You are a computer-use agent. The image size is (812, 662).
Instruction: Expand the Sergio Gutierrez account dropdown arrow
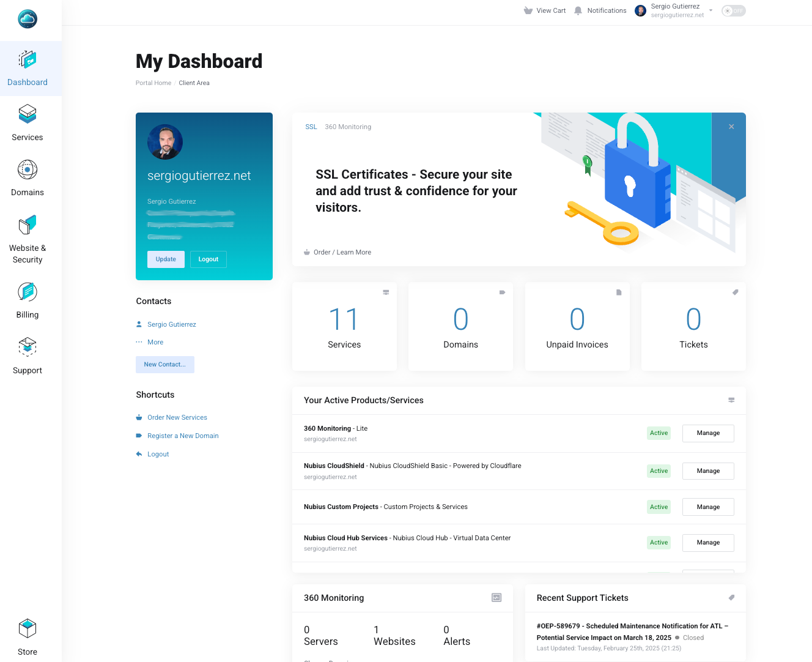click(x=711, y=10)
